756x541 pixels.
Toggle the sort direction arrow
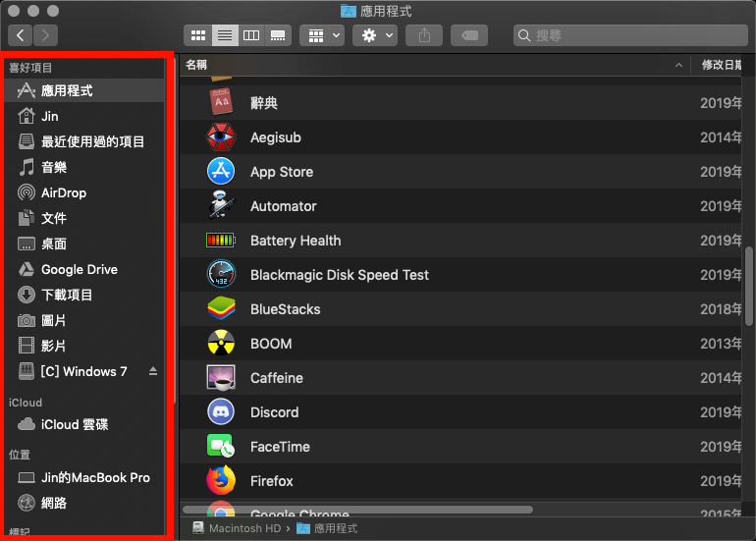[x=678, y=65]
